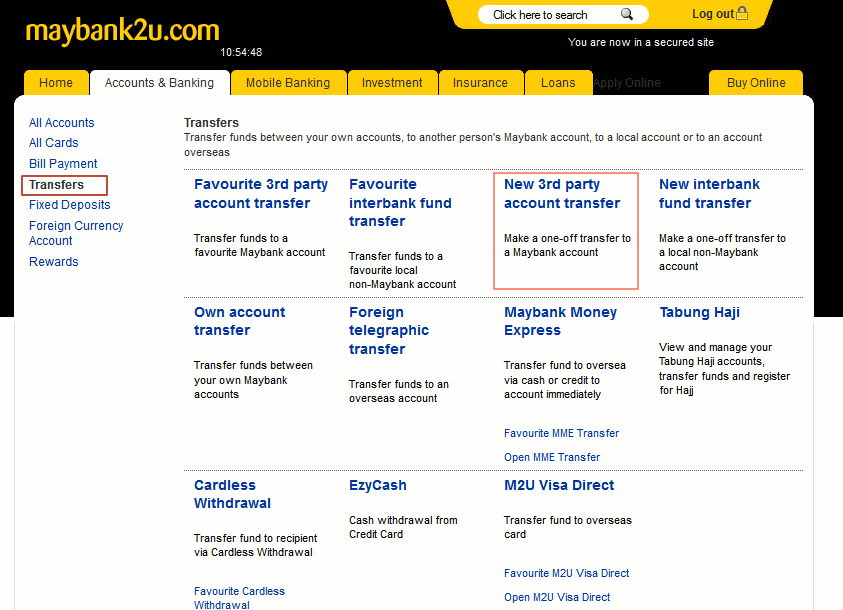The width and height of the screenshot is (843, 610).
Task: Click Favourite Cardless Withdrawal link
Action: click(239, 598)
